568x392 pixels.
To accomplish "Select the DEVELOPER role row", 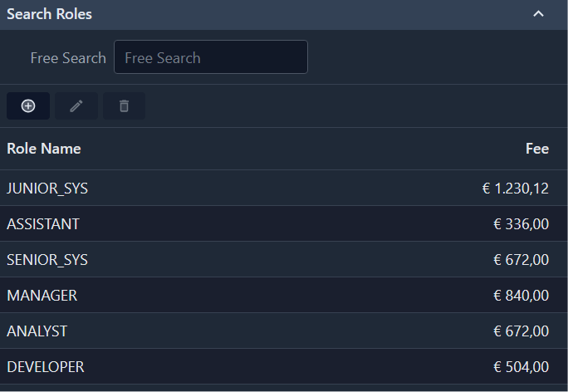I will pyautogui.click(x=46, y=367).
